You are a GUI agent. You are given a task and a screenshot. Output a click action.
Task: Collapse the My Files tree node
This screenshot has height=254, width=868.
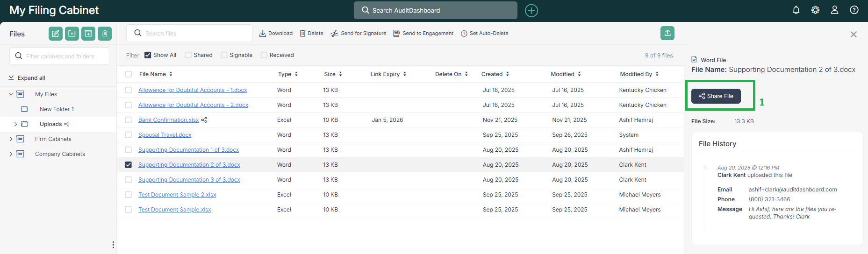click(11, 94)
